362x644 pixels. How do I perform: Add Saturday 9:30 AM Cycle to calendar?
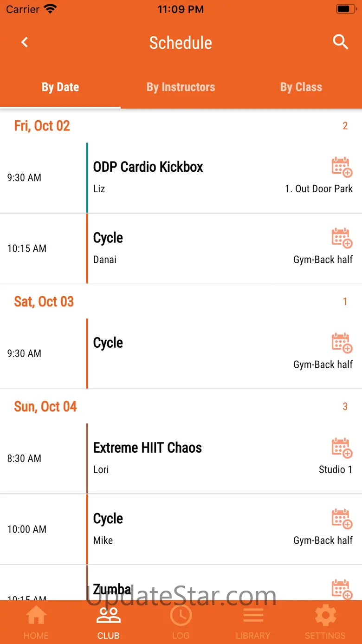(342, 343)
